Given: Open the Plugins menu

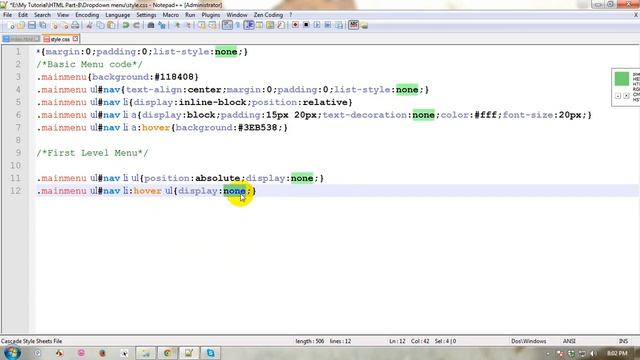Looking at the screenshot, I should [x=211, y=15].
